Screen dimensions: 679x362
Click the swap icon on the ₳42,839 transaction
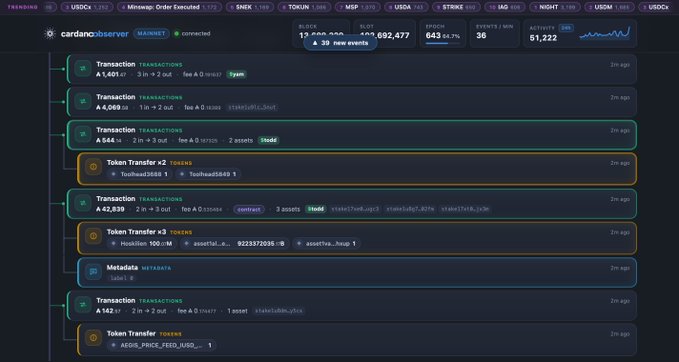[82, 203]
